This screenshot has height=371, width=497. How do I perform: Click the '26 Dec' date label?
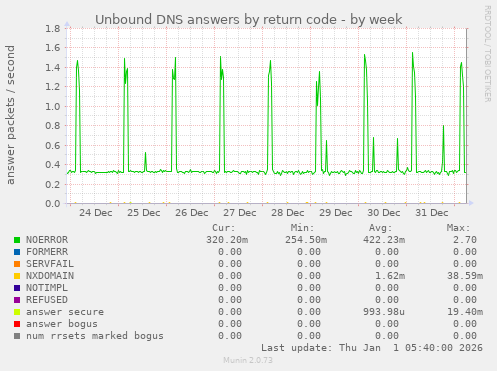[192, 213]
